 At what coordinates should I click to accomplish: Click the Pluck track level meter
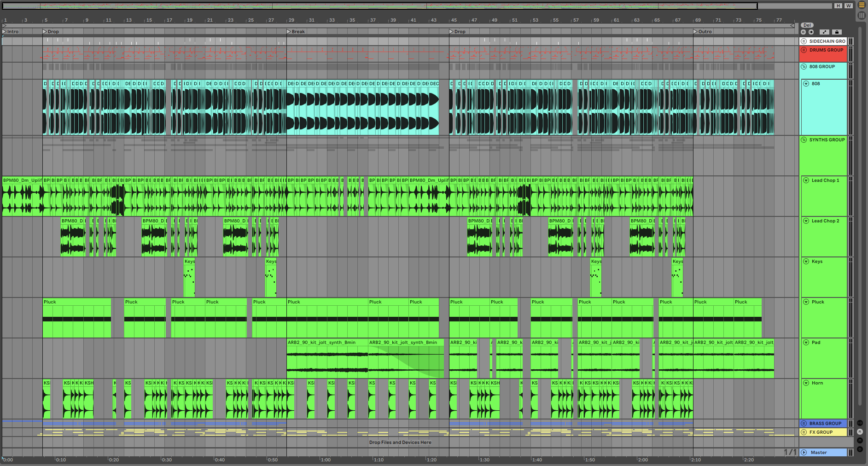coord(851,318)
